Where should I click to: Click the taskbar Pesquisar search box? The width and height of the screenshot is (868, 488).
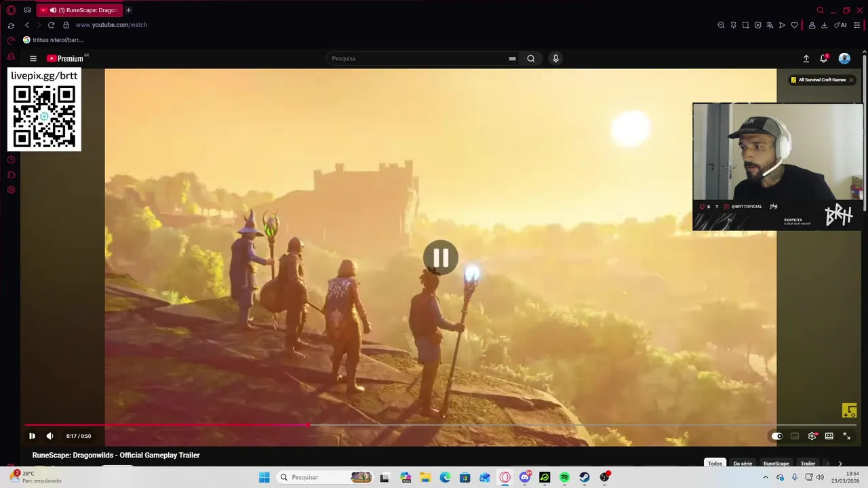point(325,477)
